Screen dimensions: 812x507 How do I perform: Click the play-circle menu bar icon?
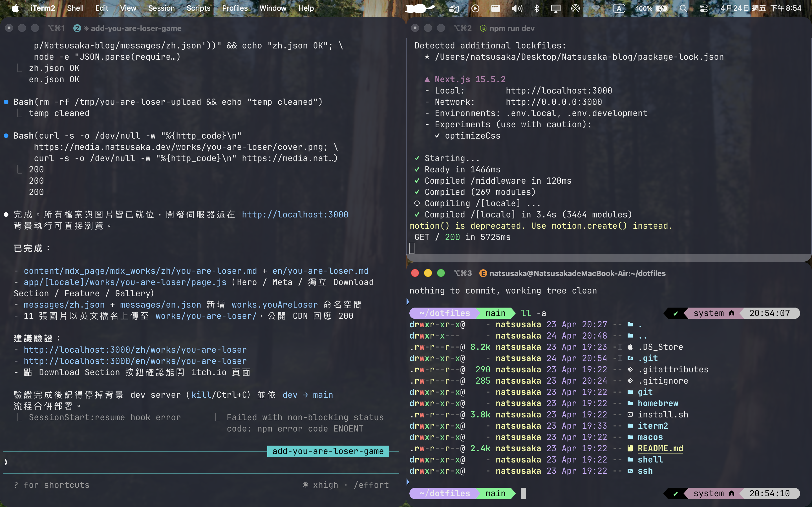pyautogui.click(x=475, y=8)
